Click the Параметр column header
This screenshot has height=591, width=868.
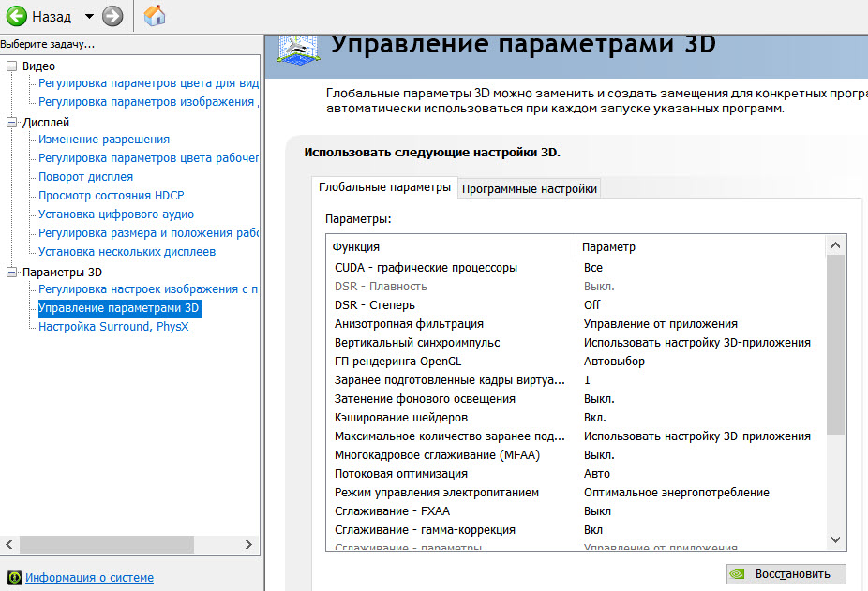pyautogui.click(x=701, y=247)
